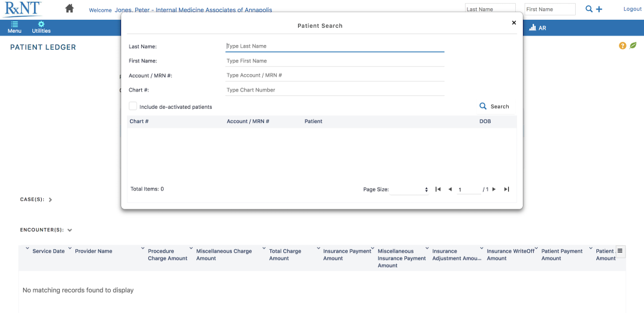Go to next page in pager
644x313 pixels.
494,189
